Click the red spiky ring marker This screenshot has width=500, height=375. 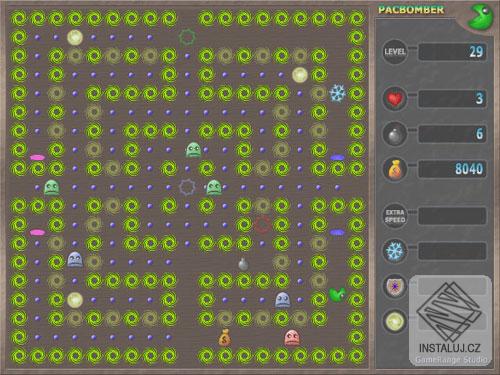click(x=263, y=224)
